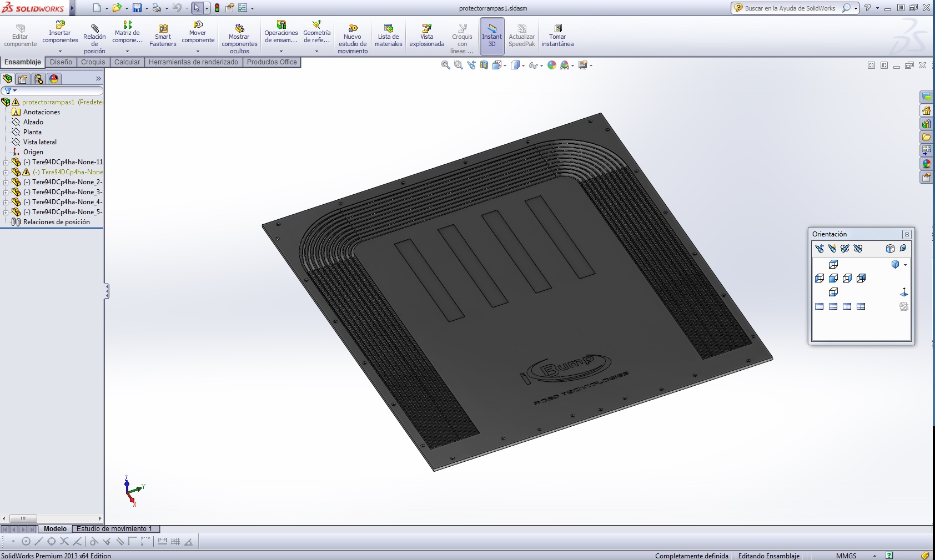Click Geometría de referencia tool

pos(316,32)
